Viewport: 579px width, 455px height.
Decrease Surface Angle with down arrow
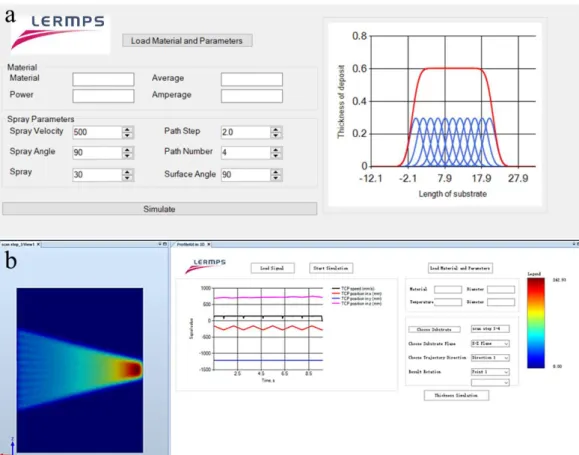coord(276,178)
